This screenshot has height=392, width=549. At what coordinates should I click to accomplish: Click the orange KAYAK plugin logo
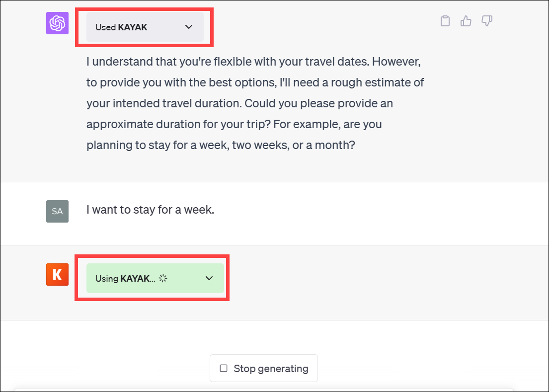pyautogui.click(x=57, y=274)
